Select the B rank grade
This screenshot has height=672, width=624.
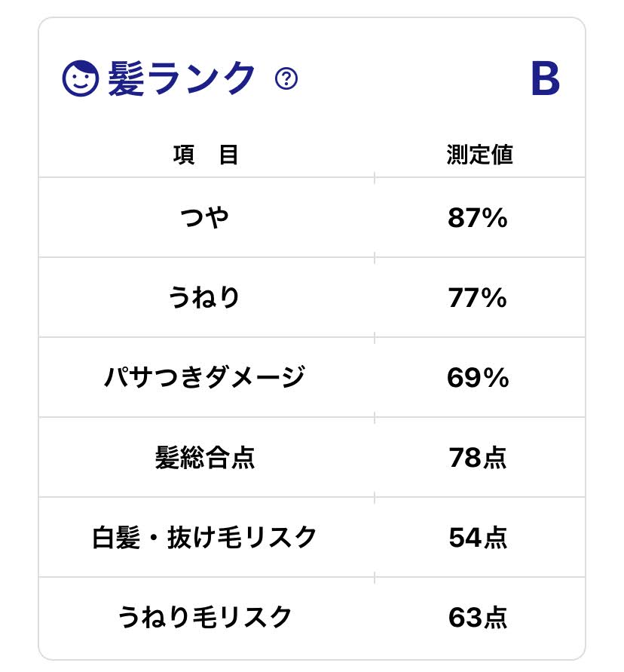545,78
